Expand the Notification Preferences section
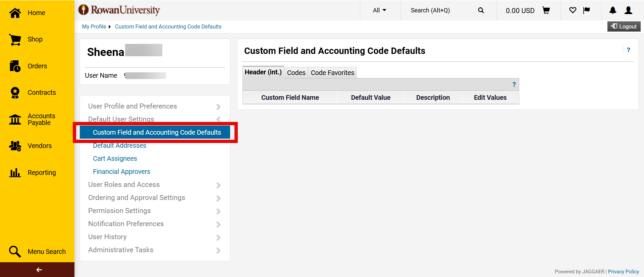The height and width of the screenshot is (277, 644). (x=154, y=224)
